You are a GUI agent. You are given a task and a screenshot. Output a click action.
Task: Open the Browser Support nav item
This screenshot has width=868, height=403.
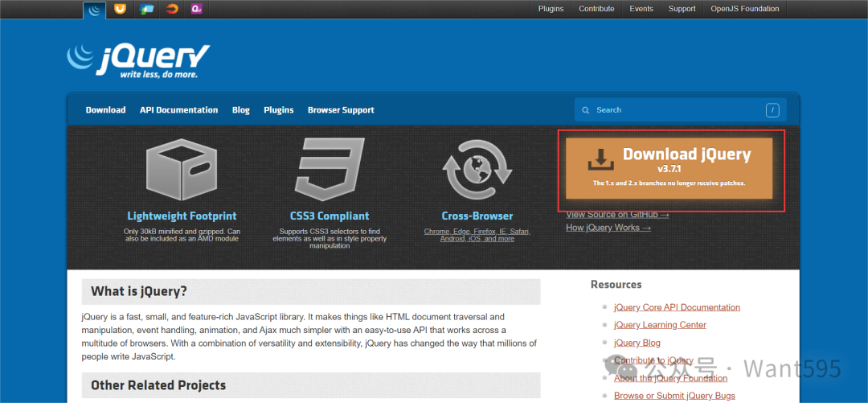coord(341,109)
